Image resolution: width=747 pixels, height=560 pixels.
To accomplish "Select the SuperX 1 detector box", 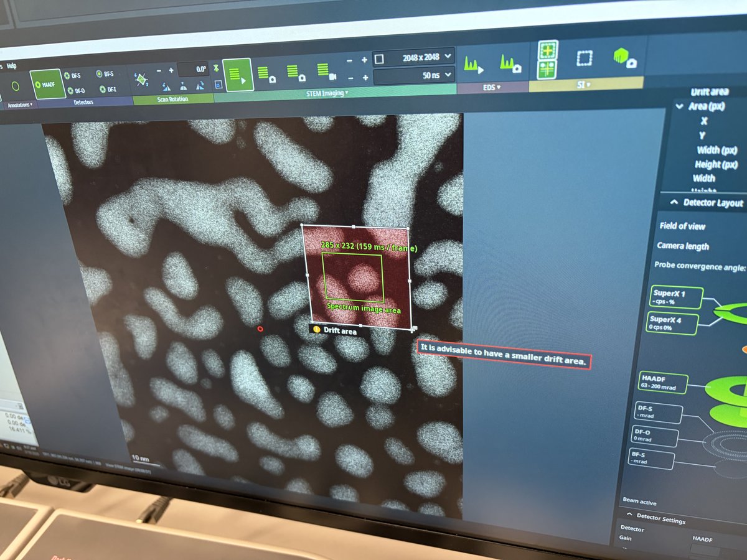I will (x=677, y=297).
